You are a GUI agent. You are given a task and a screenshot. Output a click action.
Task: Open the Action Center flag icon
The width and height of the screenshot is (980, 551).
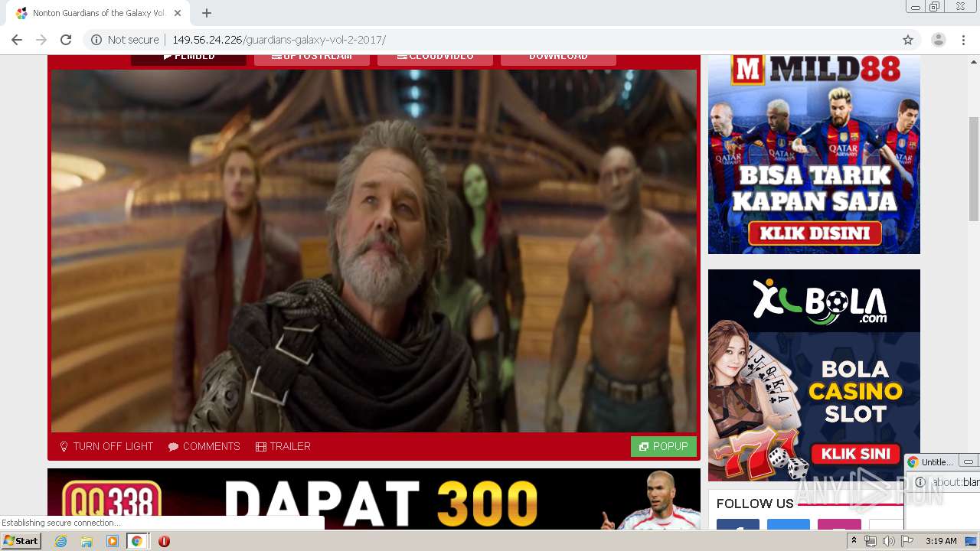(x=906, y=541)
